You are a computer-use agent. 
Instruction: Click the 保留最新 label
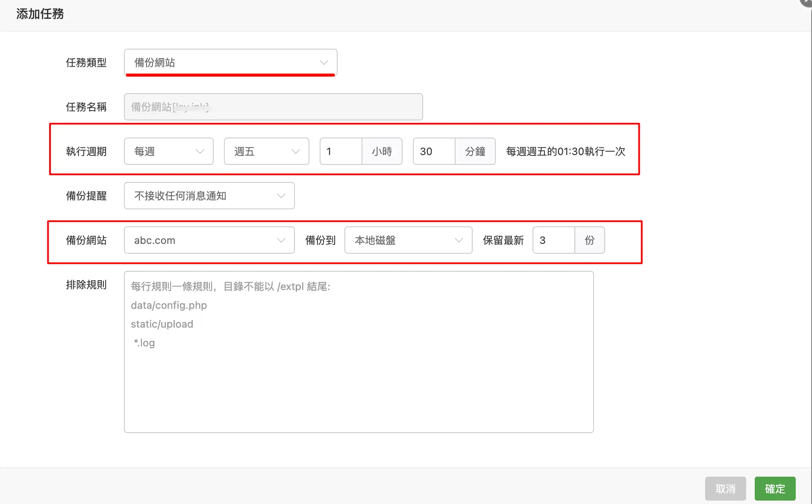[x=503, y=240]
